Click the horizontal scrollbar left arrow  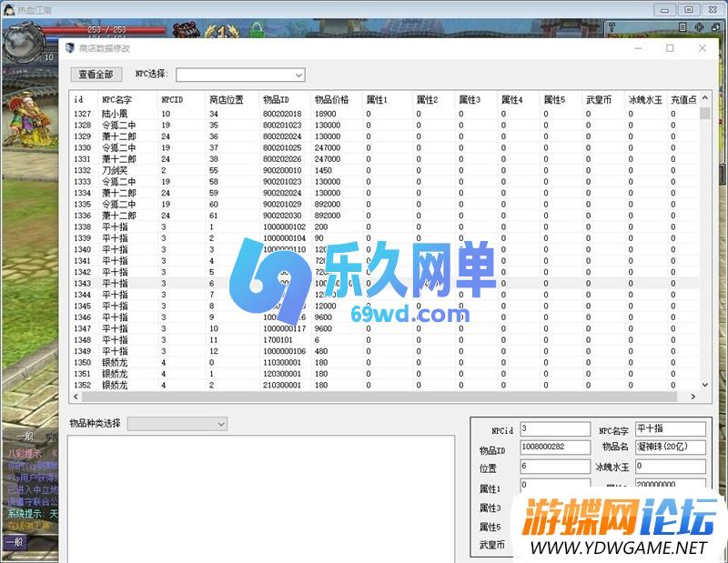click(x=76, y=397)
